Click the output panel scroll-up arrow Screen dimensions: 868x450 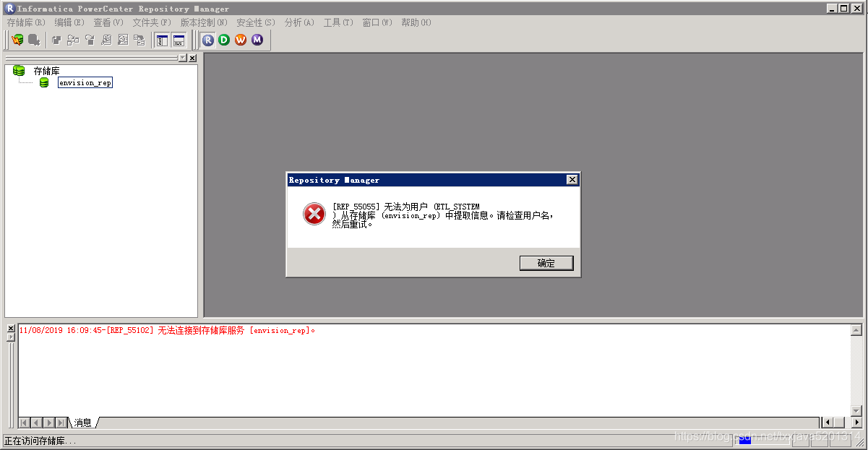point(856,330)
